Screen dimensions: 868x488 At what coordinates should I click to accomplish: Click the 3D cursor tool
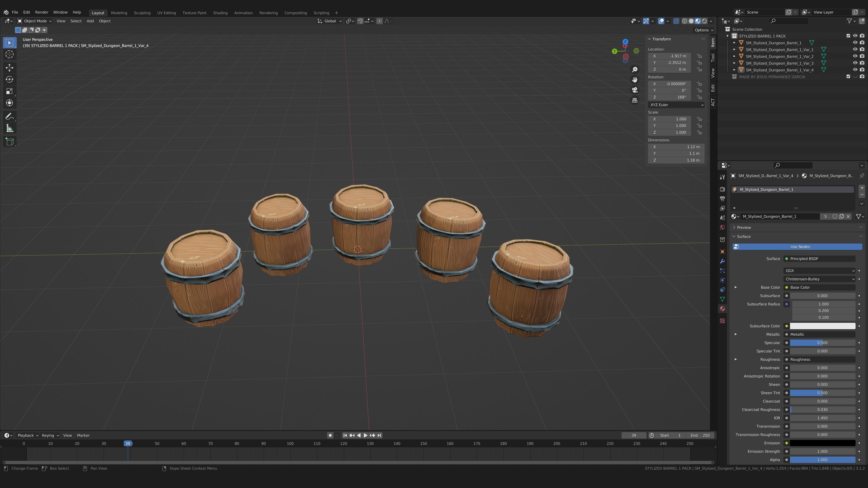click(x=9, y=54)
